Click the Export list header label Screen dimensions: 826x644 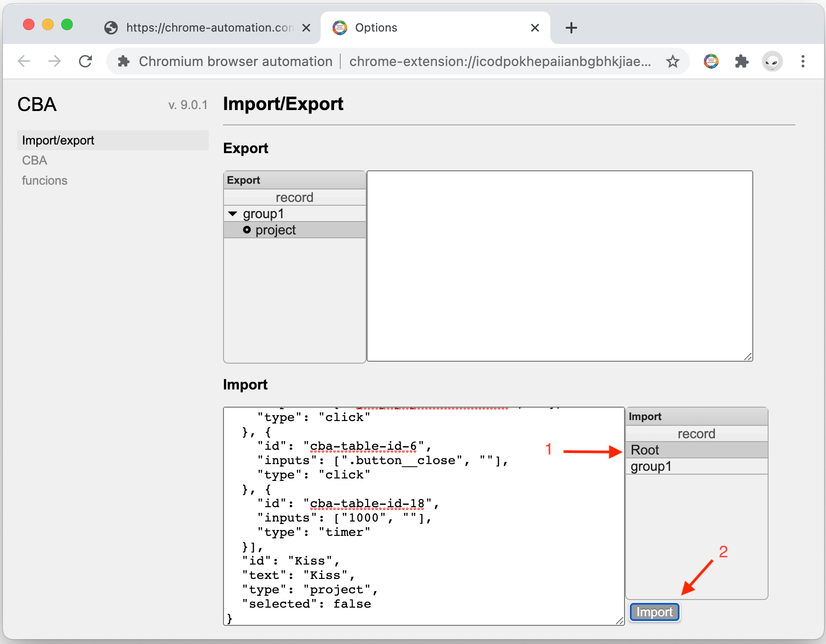[x=244, y=180]
